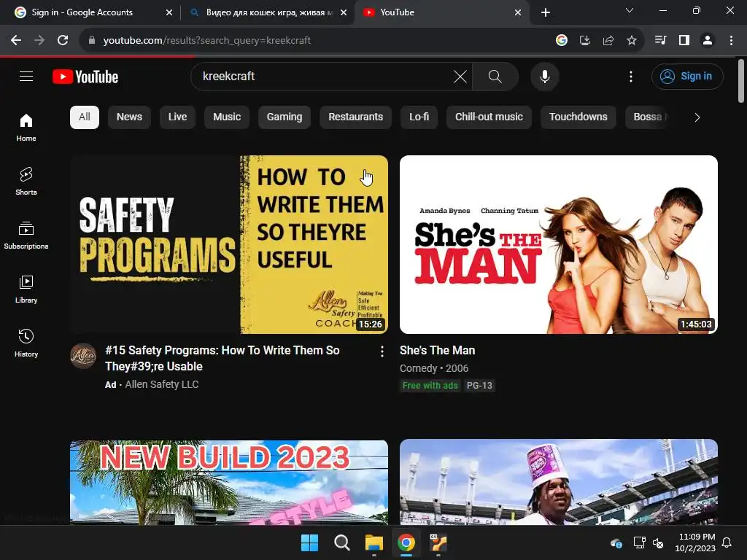
Task: Open tab search dropdown chevron
Action: pos(630,10)
